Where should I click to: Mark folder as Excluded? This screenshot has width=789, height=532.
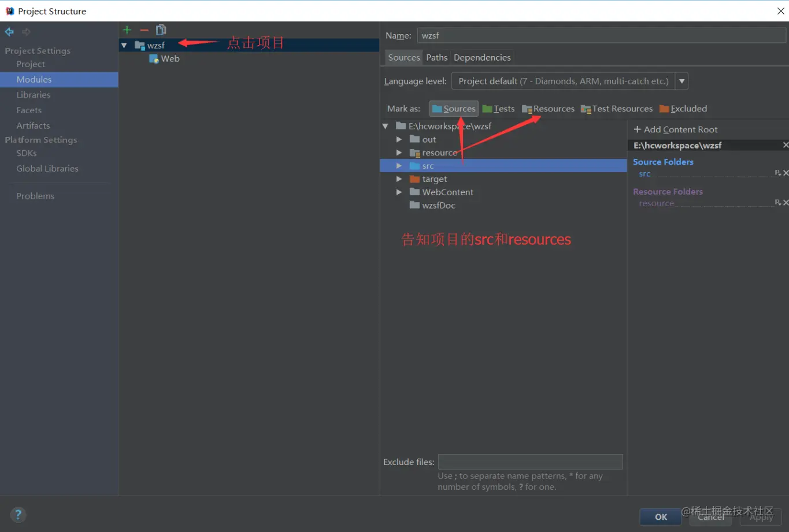[683, 109]
